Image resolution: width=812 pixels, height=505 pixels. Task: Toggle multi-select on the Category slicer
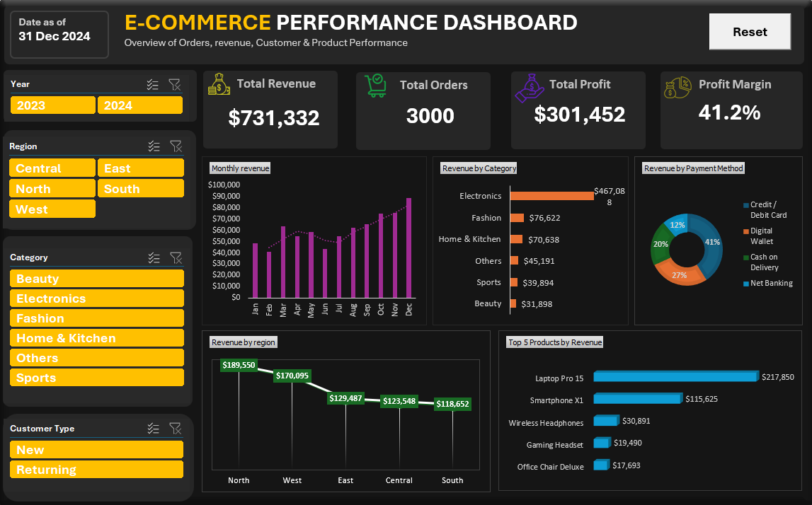click(154, 257)
